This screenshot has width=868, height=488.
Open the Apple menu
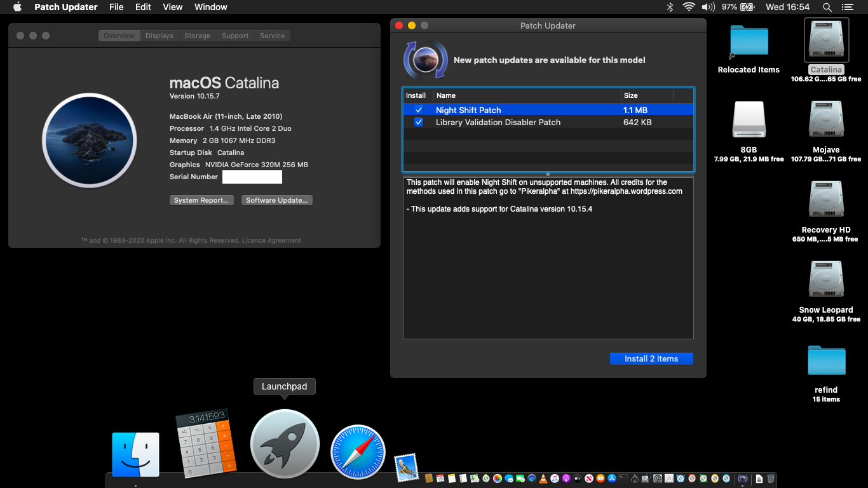17,7
